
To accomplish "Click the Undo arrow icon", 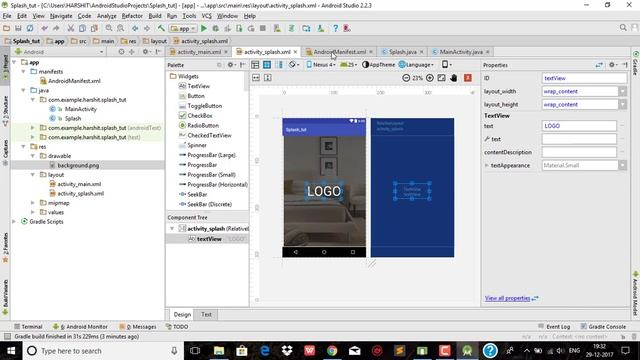I will point(44,29).
